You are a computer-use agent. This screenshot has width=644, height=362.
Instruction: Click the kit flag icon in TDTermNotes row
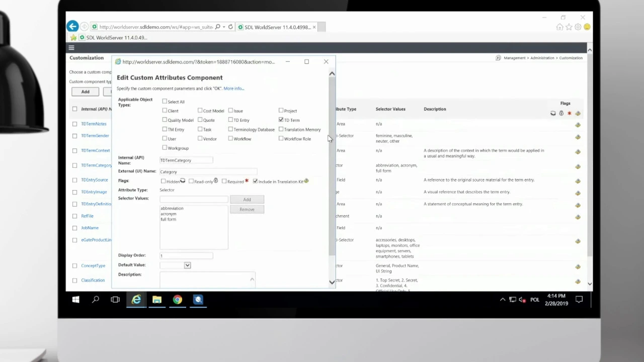tap(578, 125)
